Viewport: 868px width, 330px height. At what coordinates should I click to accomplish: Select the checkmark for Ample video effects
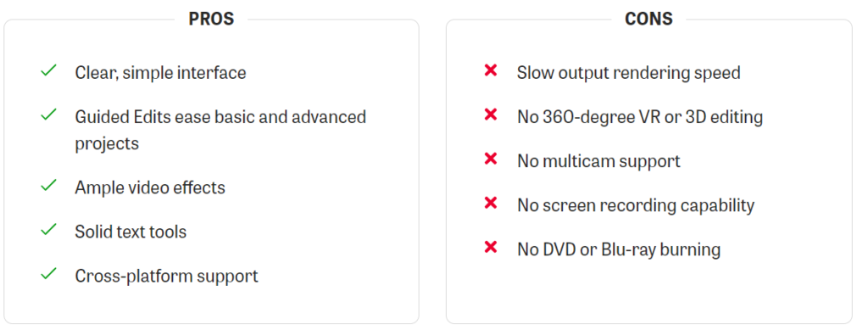(48, 186)
